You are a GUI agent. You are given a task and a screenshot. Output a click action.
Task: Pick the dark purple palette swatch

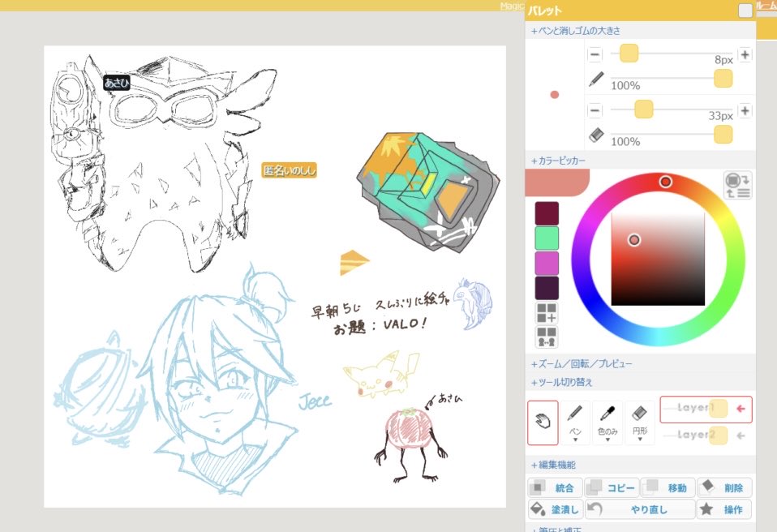[547, 288]
